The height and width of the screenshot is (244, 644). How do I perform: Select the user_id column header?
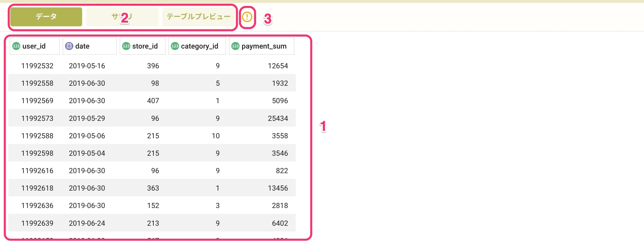point(35,46)
